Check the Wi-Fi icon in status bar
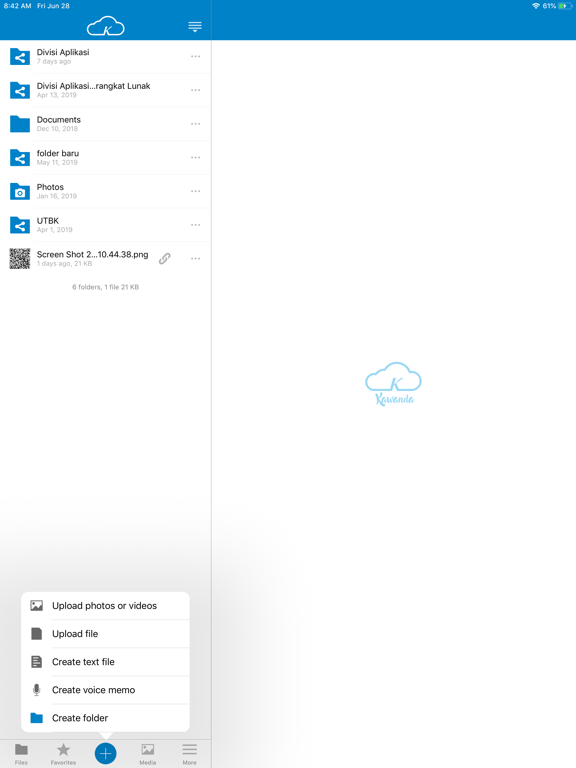The height and width of the screenshot is (768, 576). tap(536, 6)
